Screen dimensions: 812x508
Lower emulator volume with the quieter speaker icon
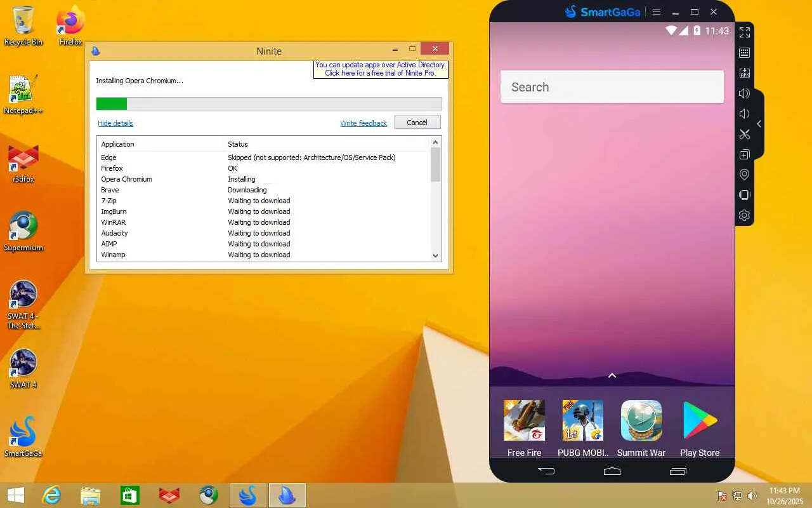coord(745,114)
